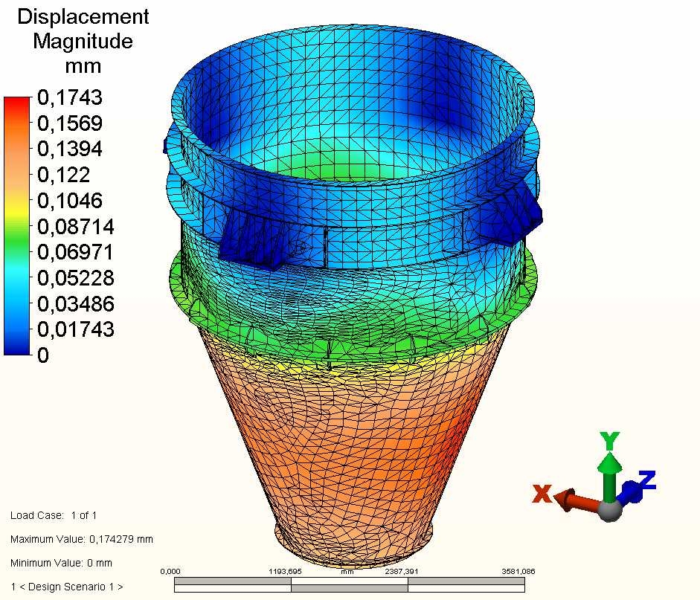This screenshot has height=600, width=700.
Task: Click the Design Scenario 1 label
Action: [67, 587]
